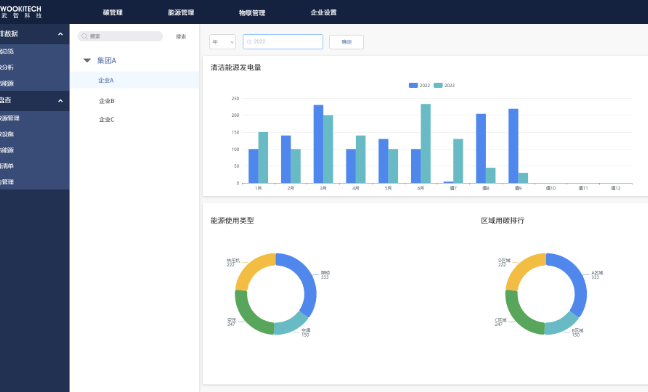Open the 物联管理 top menu
The image size is (648, 392).
pyautogui.click(x=252, y=13)
